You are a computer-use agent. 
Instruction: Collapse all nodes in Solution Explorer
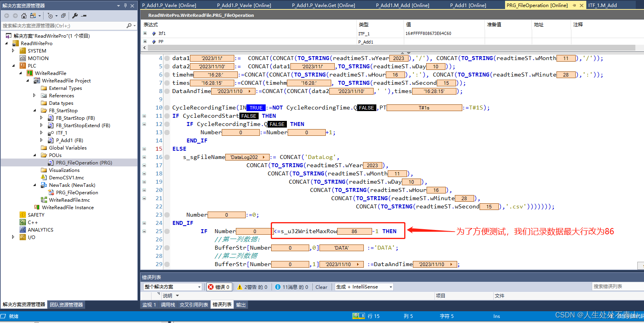coord(64,16)
